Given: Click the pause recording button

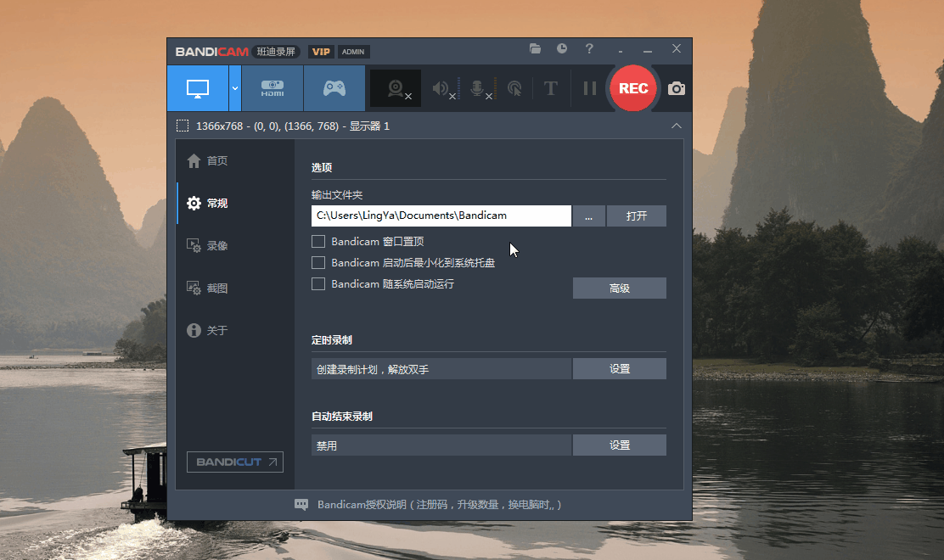Looking at the screenshot, I should click(x=590, y=88).
